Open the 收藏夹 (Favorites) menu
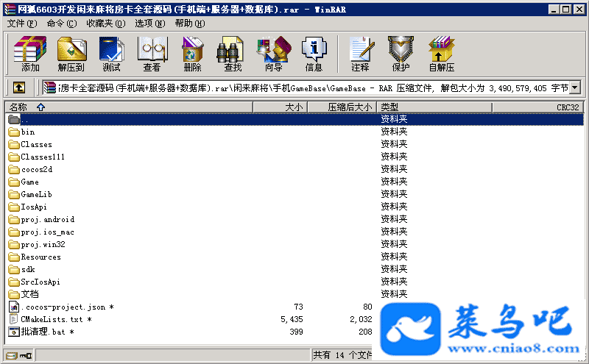The width and height of the screenshot is (589, 364). 106,24
